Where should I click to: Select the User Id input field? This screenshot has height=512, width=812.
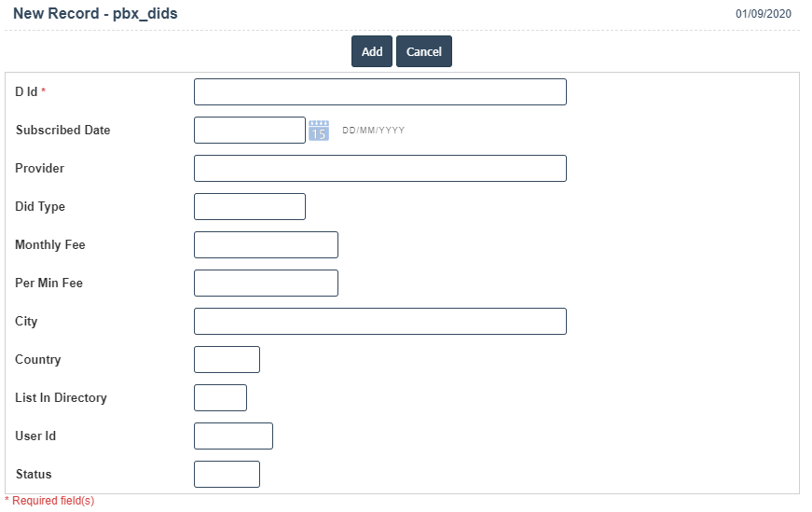point(233,436)
